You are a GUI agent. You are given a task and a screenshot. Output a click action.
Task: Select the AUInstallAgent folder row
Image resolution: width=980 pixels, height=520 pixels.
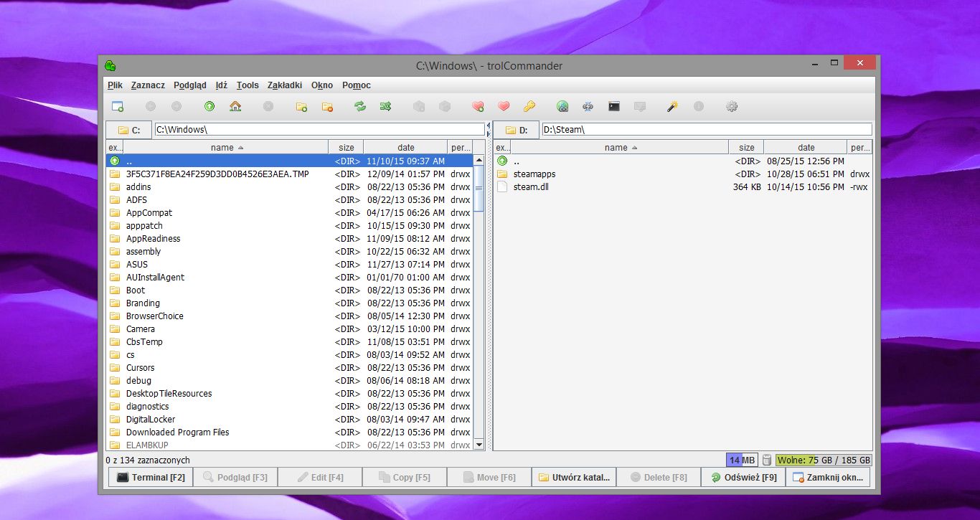pyautogui.click(x=290, y=277)
